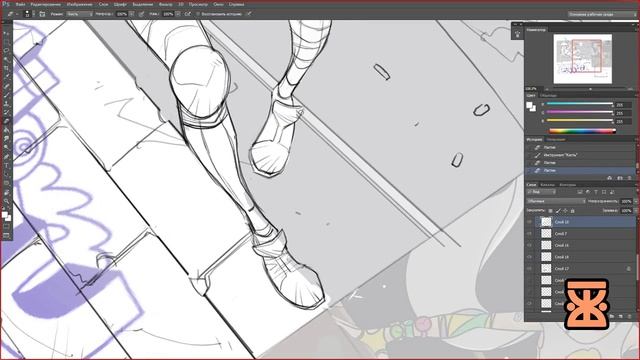Open collapsed panel icon beside Navigator
Screen dimensions: 640x360
(518, 34)
